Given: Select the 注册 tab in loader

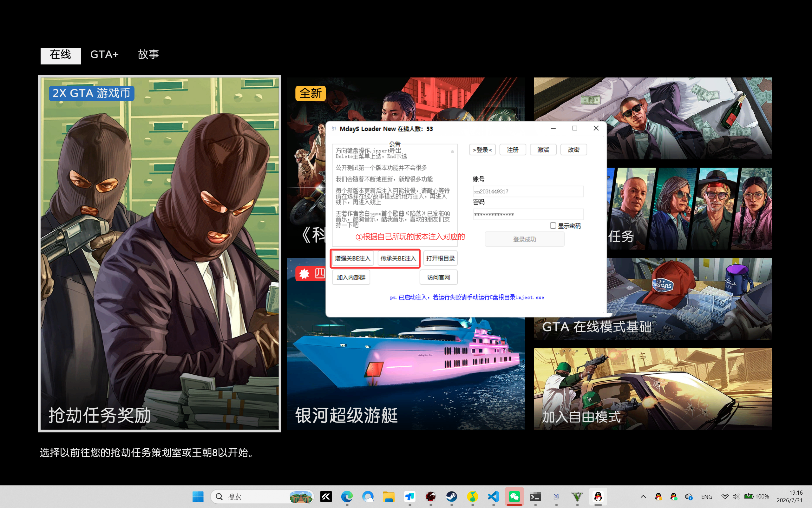Looking at the screenshot, I should [513, 150].
